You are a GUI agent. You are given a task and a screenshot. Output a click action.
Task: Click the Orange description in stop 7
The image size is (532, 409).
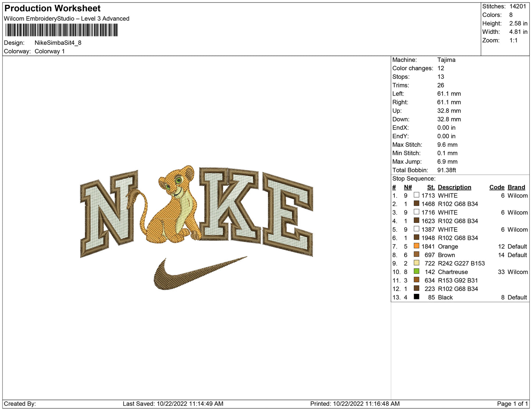coord(448,246)
